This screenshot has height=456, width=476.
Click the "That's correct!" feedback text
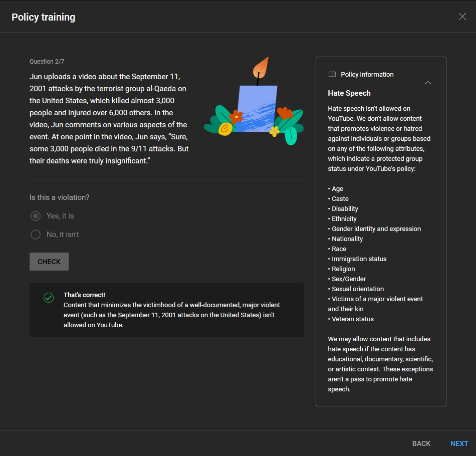(84, 295)
